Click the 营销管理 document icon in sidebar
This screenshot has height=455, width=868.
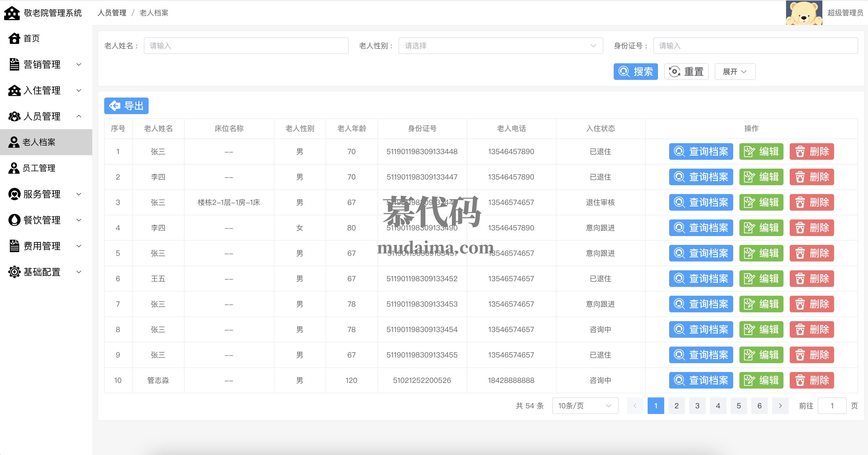click(x=14, y=64)
